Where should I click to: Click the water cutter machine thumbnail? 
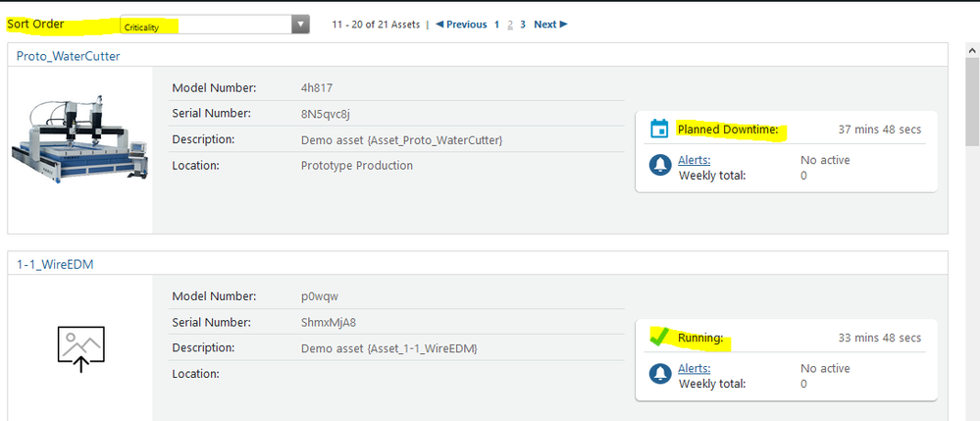coord(80,139)
